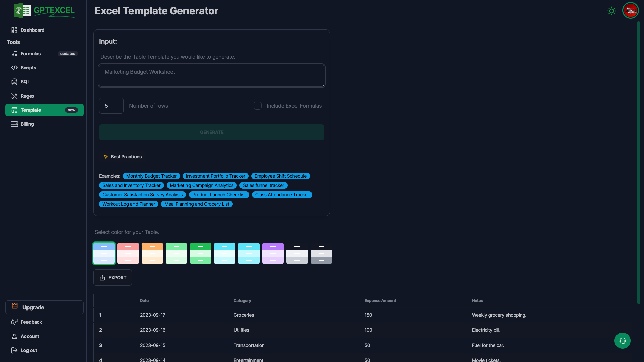Click Feedback in the sidebar
Image resolution: width=644 pixels, height=362 pixels.
click(31, 322)
